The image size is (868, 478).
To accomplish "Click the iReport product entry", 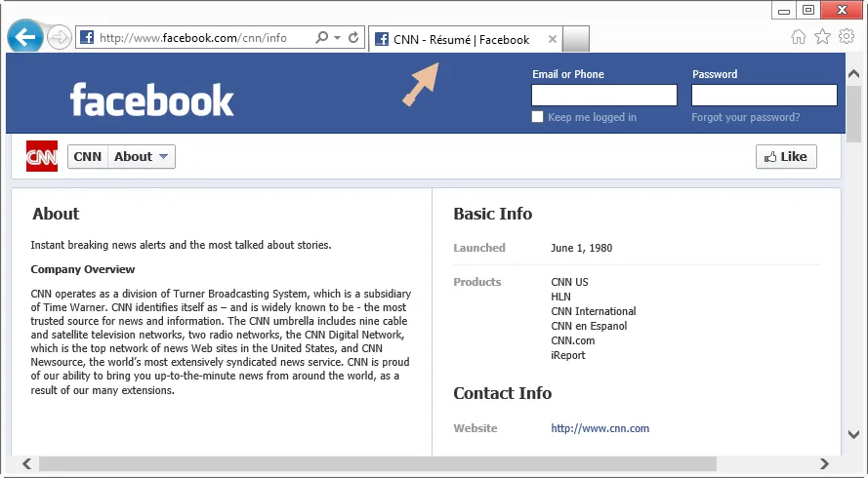I will (568, 355).
